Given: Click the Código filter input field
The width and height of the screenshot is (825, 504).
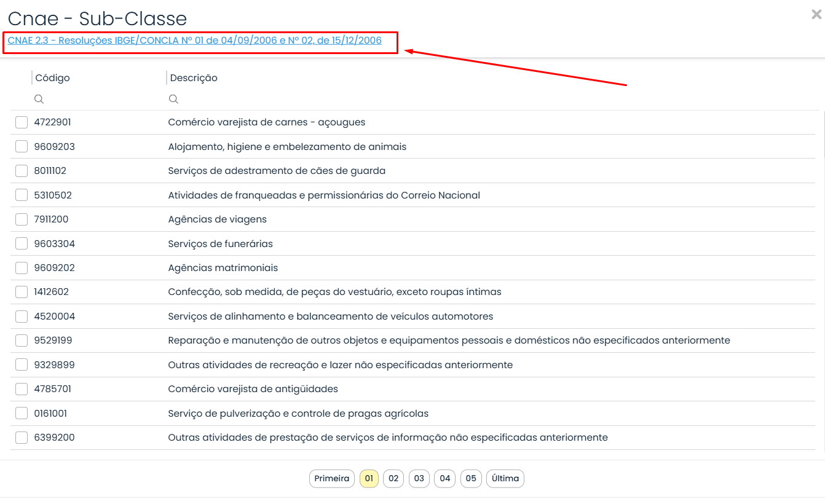Looking at the screenshot, I should [98, 99].
